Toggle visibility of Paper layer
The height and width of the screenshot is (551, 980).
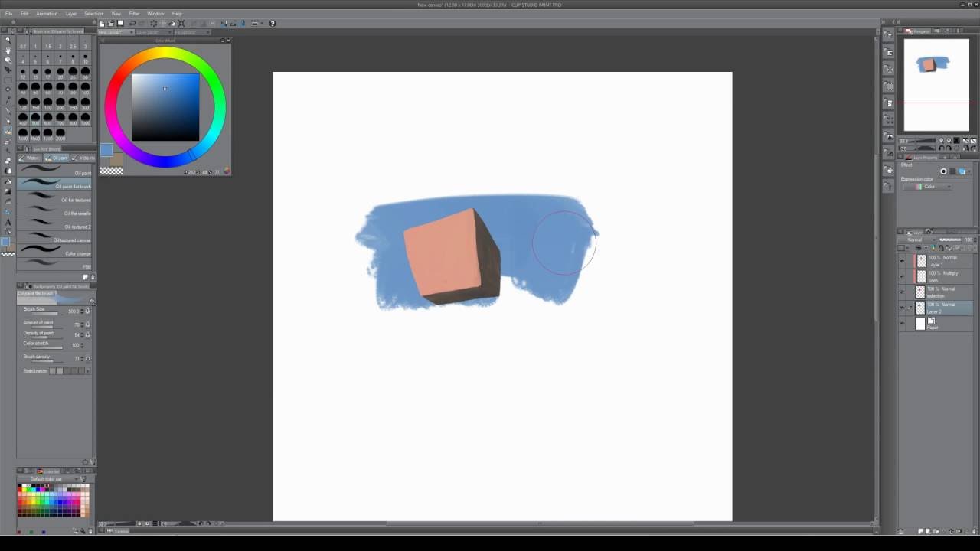902,323
